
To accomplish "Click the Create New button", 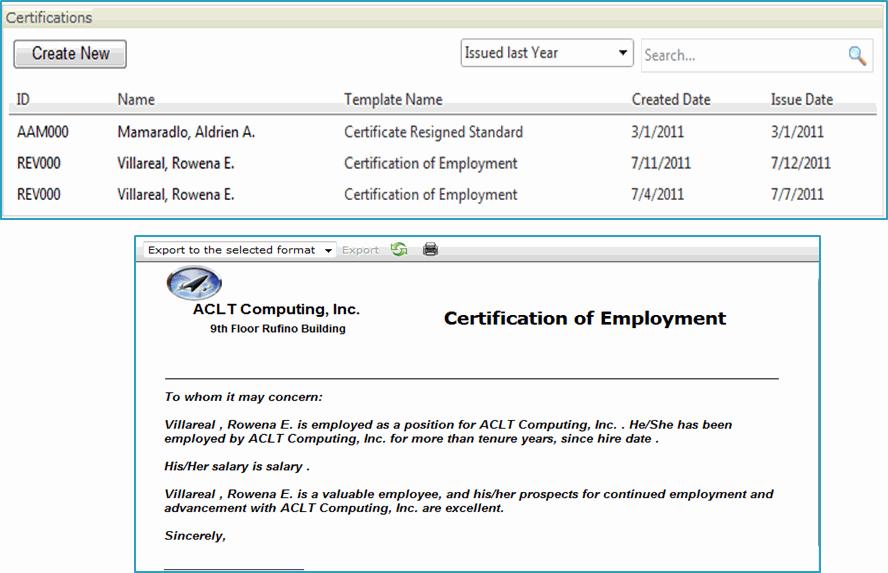I will point(70,54).
